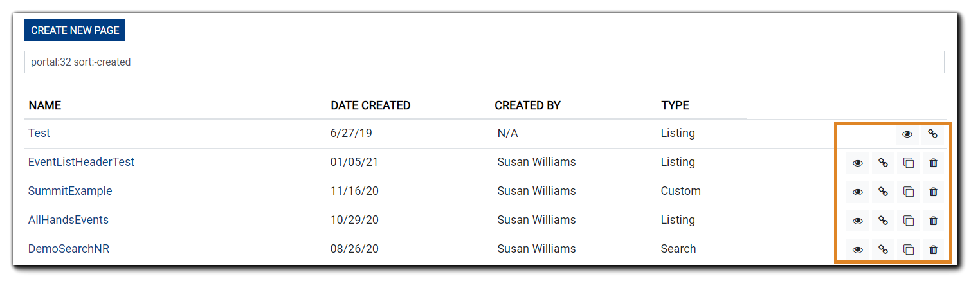Copy link of SummitExample page

(x=883, y=192)
